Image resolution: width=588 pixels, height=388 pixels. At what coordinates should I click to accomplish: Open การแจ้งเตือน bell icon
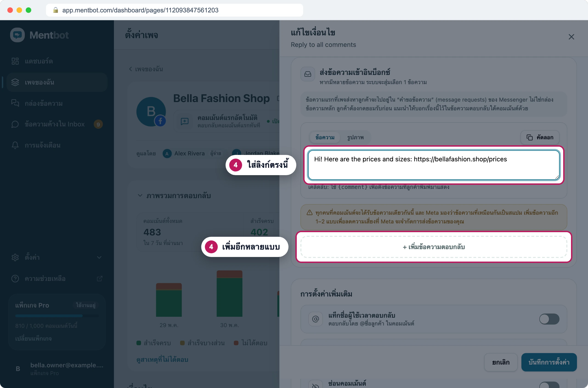click(x=15, y=145)
